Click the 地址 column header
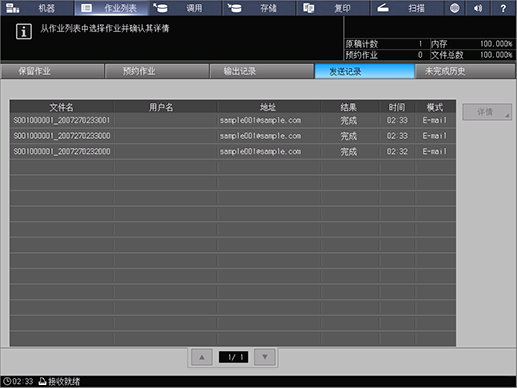The height and width of the screenshot is (388, 517). [269, 107]
